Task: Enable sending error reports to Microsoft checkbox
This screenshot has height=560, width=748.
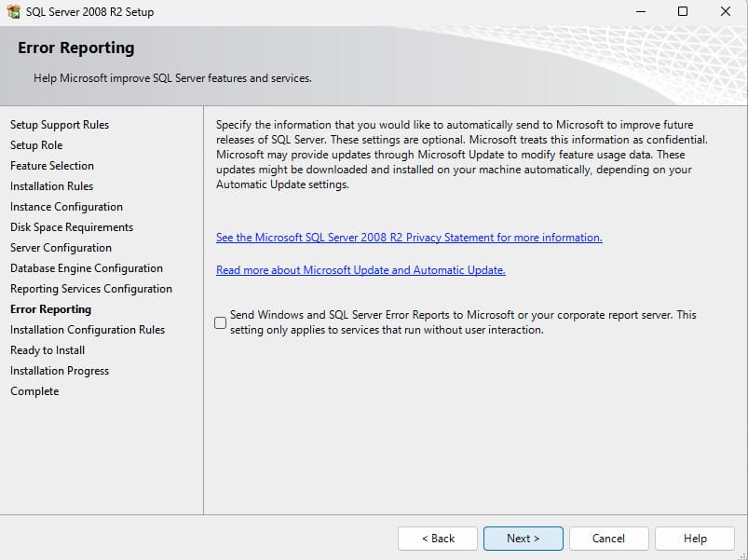Action: (x=221, y=323)
